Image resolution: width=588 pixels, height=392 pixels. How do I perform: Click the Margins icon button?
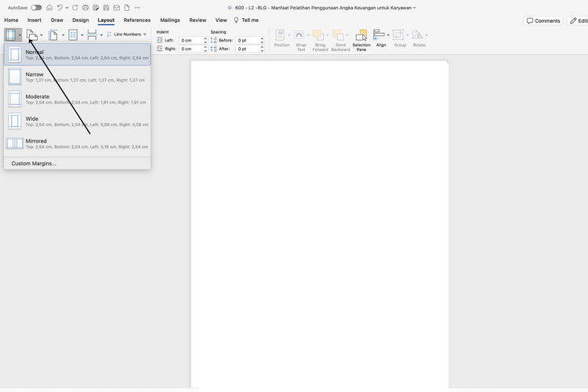pos(10,34)
